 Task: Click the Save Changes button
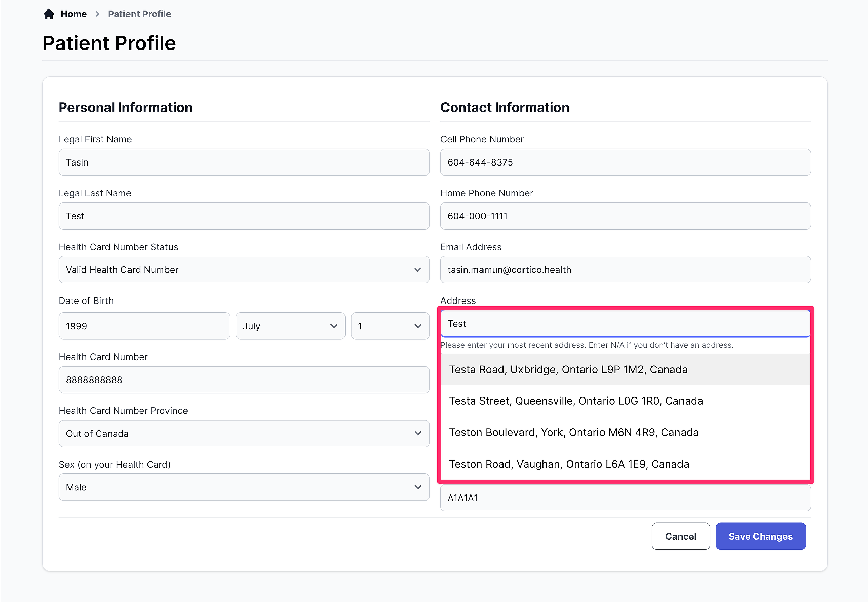760,536
